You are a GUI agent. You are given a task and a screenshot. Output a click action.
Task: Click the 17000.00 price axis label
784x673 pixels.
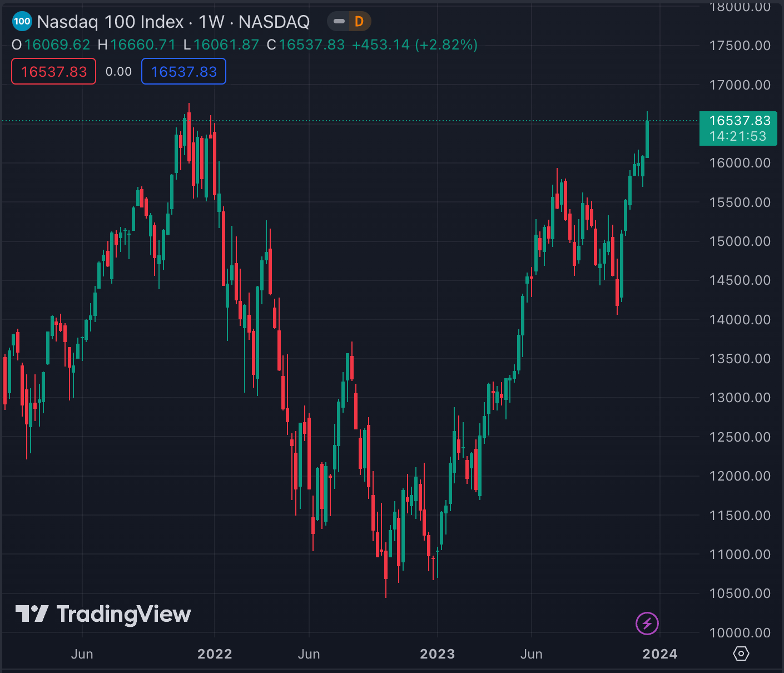tap(740, 85)
